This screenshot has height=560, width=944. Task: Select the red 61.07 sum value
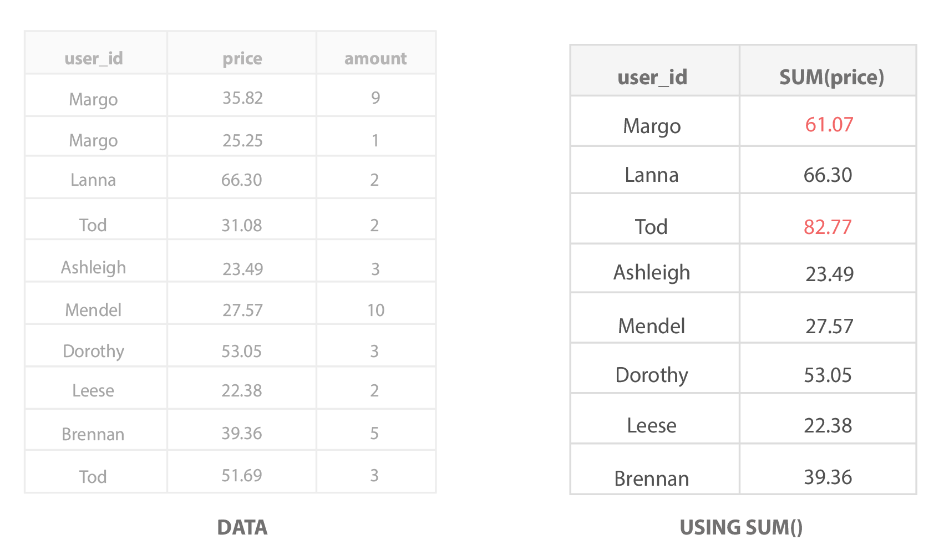tap(829, 125)
